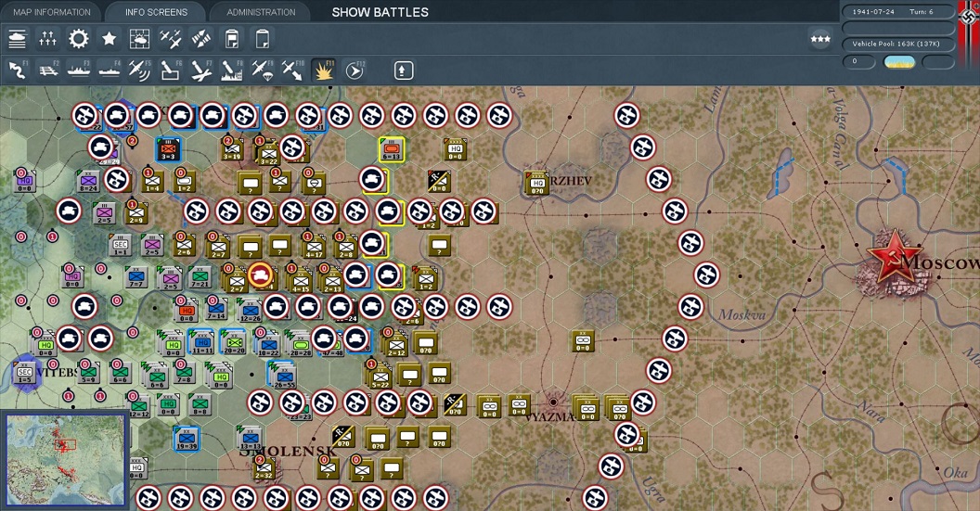Select the Soviet infantry unit labeled 4=17
Screen dimensions: 980x511
click(x=313, y=247)
